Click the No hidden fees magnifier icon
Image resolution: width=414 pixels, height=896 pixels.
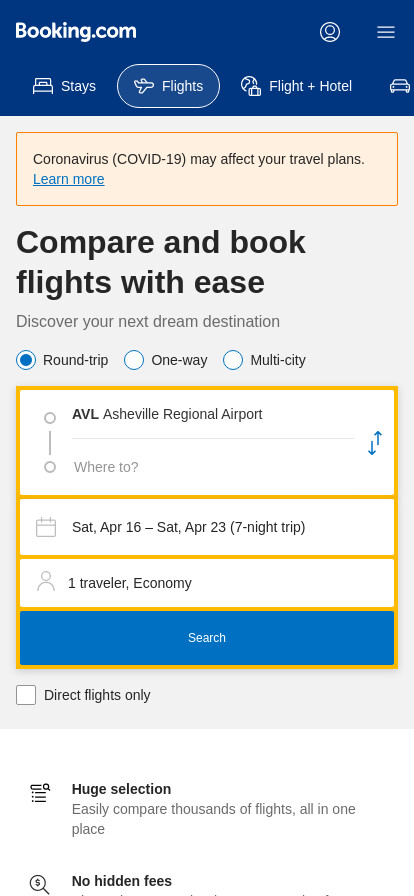click(39, 884)
